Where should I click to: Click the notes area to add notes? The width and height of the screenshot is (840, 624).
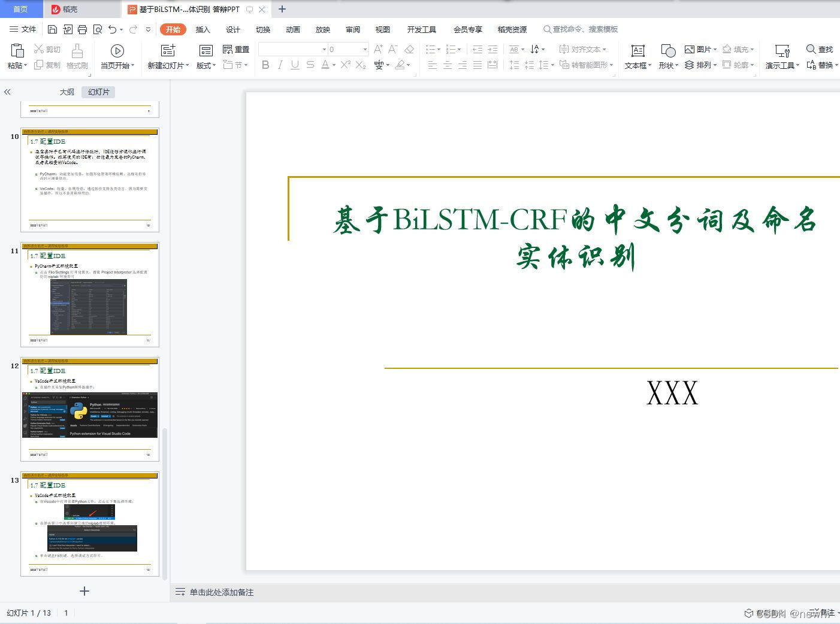click(222, 592)
